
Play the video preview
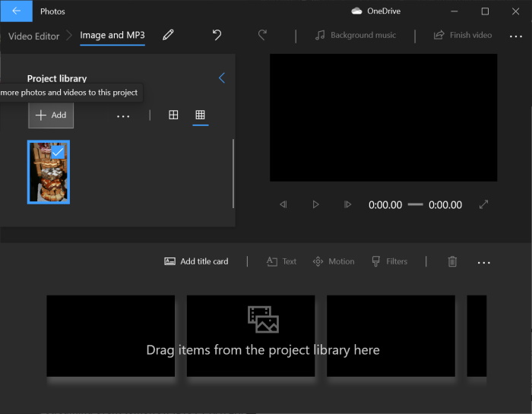[x=315, y=204]
